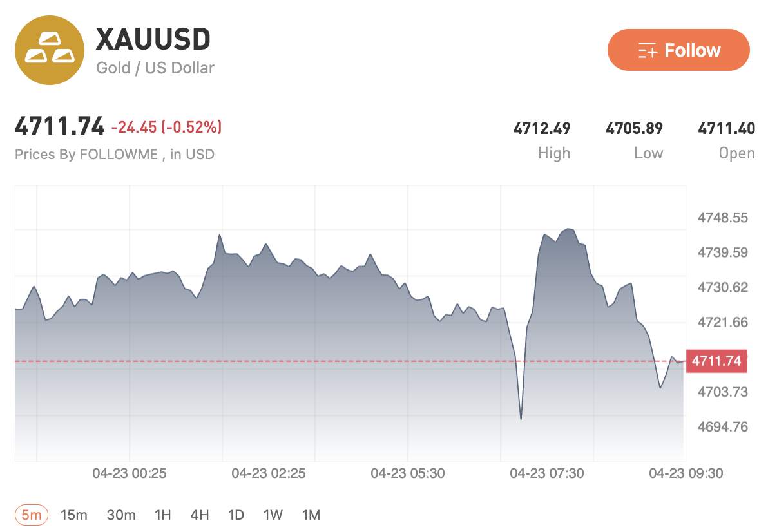
Task: Click the Follow button
Action: click(678, 50)
